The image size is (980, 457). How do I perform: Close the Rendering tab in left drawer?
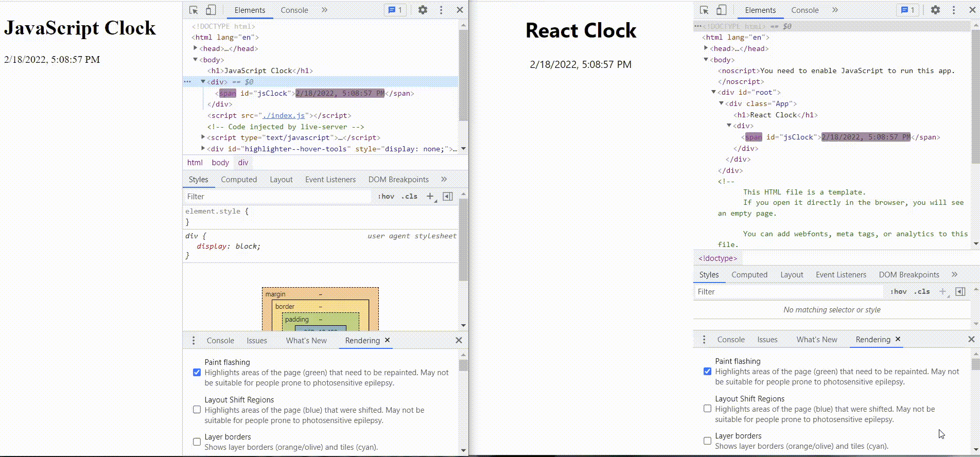pyautogui.click(x=387, y=340)
